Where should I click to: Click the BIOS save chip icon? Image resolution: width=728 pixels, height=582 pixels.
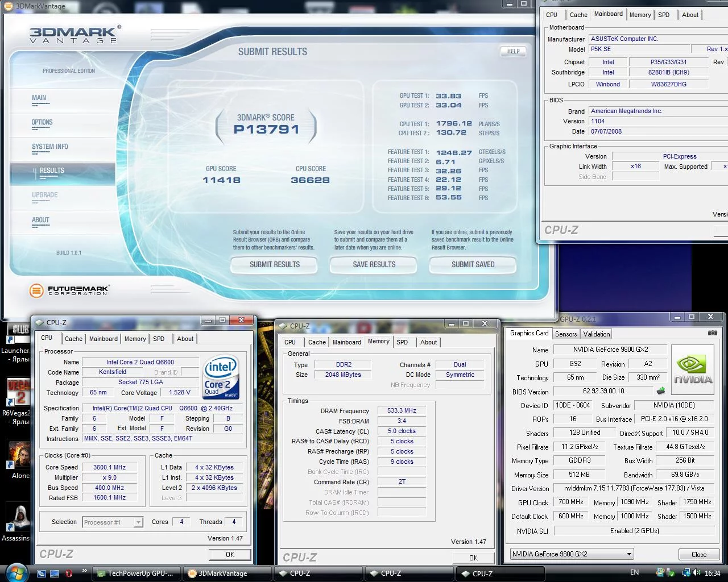660,391
